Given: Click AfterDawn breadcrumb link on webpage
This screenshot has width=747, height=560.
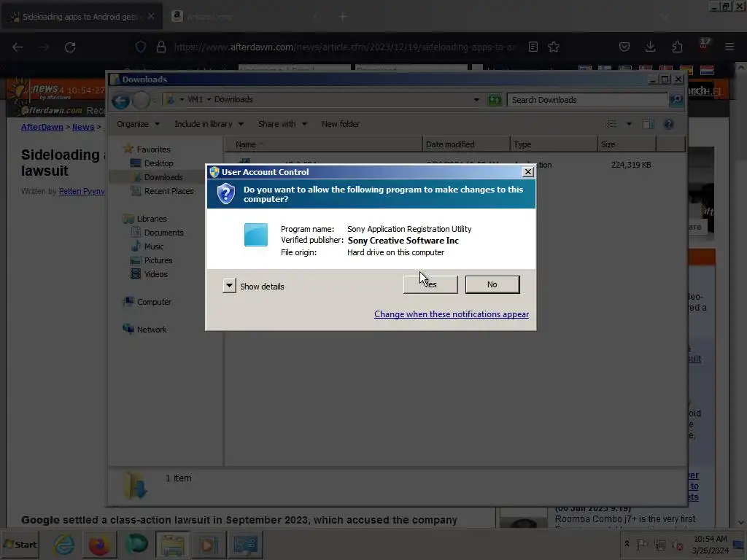Looking at the screenshot, I should (x=42, y=127).
